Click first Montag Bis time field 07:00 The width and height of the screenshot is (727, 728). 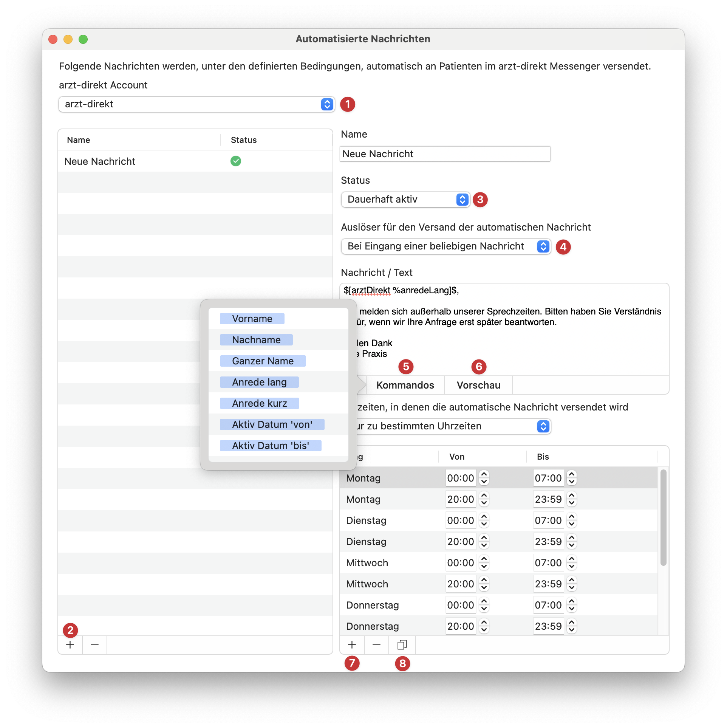point(548,478)
